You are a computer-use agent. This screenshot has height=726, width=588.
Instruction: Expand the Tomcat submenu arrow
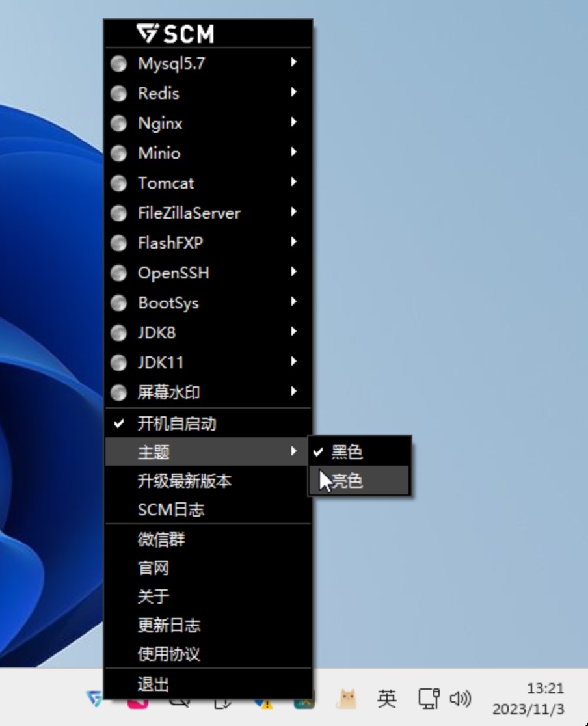(293, 182)
